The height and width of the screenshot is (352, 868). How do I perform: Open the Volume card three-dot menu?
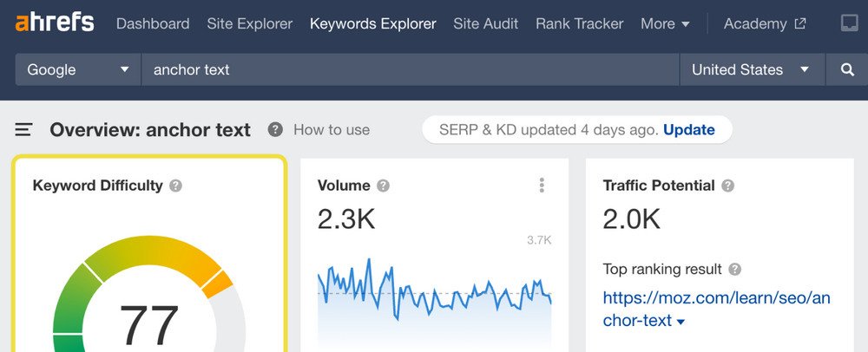(x=542, y=186)
